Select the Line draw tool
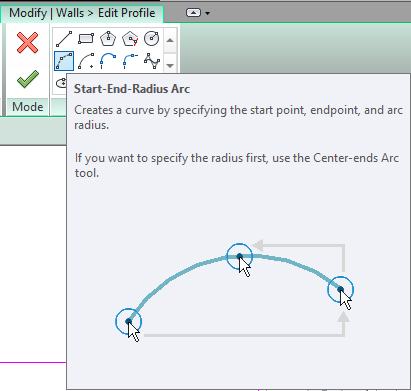 (x=64, y=39)
